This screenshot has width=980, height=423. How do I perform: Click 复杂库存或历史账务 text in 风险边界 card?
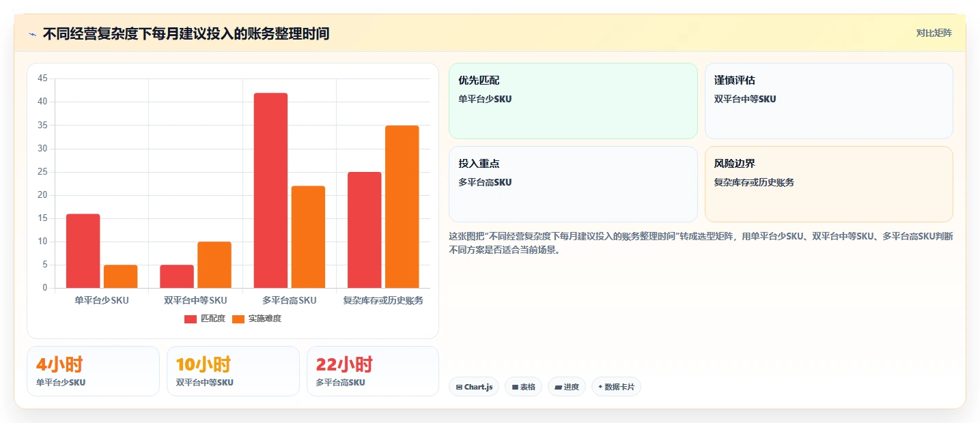(754, 182)
